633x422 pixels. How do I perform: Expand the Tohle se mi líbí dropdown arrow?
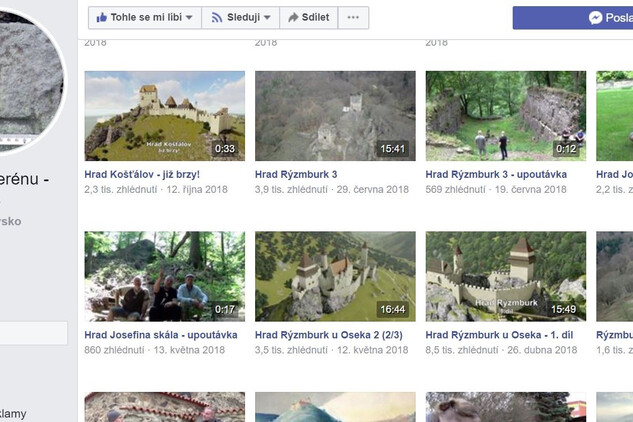point(190,18)
